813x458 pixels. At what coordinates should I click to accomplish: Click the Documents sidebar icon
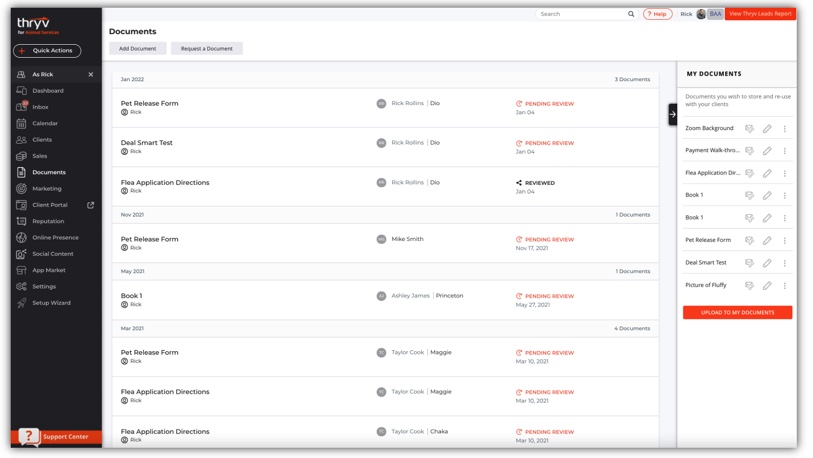tap(21, 172)
